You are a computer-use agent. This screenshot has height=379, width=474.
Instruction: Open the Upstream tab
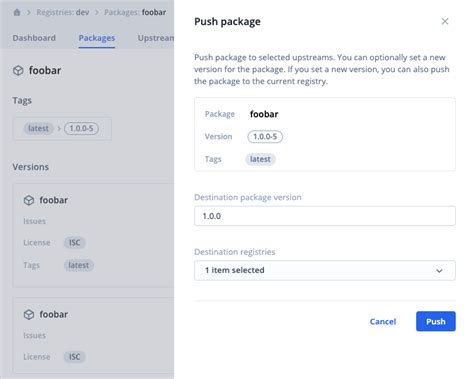156,38
